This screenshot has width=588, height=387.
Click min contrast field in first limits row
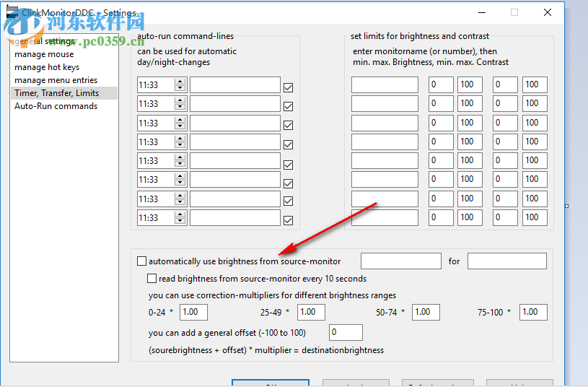click(505, 84)
